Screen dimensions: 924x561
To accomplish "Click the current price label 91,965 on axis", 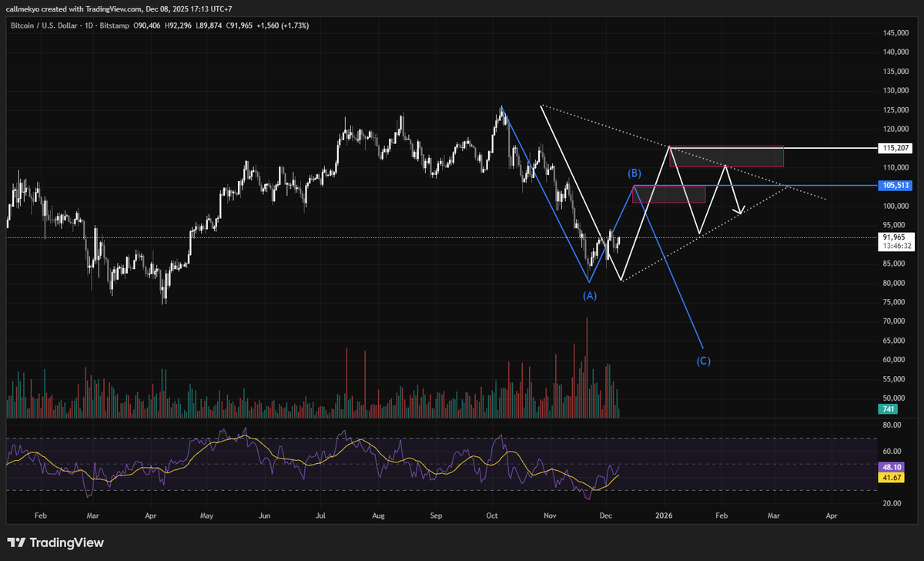I will click(894, 237).
